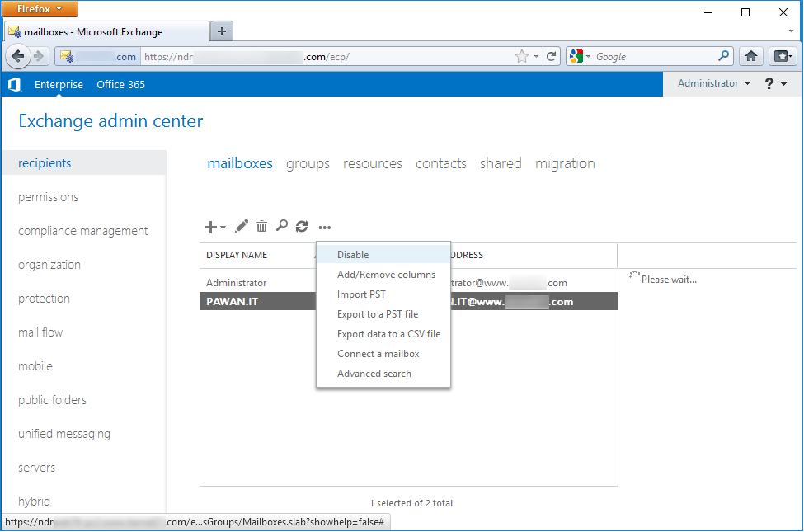804x532 pixels.
Task: Switch to the groups tab
Action: click(x=308, y=163)
